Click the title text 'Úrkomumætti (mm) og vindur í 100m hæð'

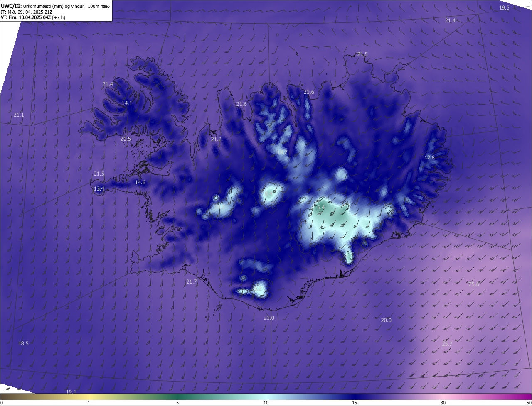(x=66, y=6)
